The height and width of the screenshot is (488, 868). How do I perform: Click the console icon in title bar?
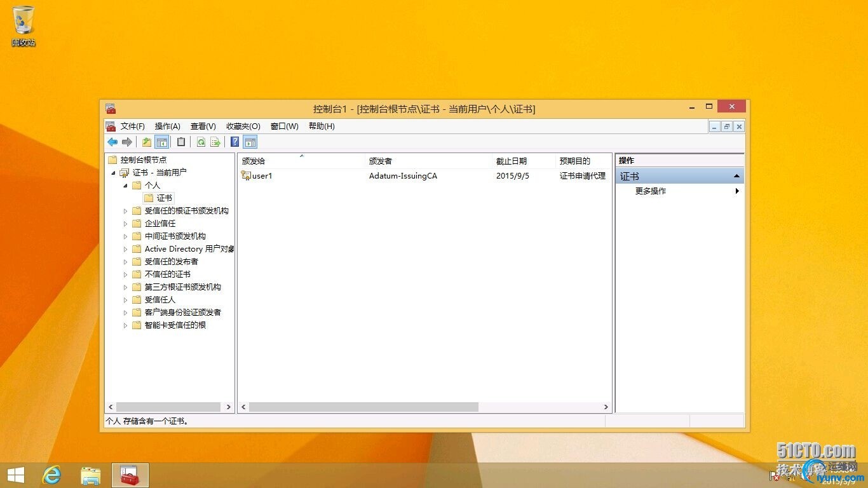coord(111,109)
